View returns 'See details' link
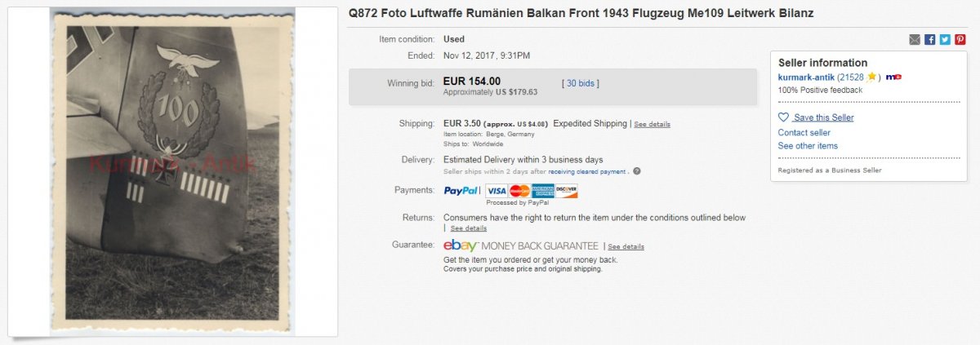The height and width of the screenshot is (345, 980). [x=469, y=228]
